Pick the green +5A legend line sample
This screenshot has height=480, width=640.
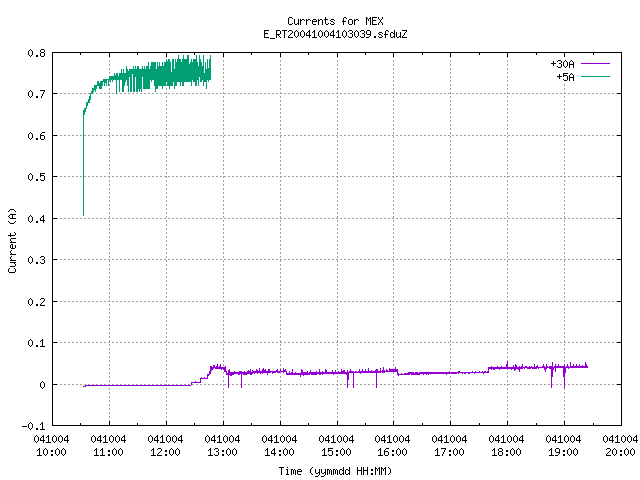(x=595, y=76)
